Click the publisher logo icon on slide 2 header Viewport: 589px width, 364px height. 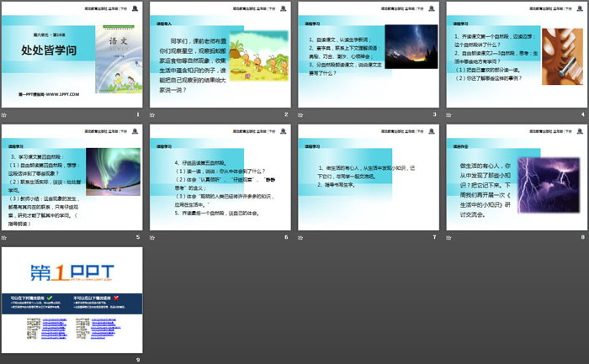tap(284, 8)
